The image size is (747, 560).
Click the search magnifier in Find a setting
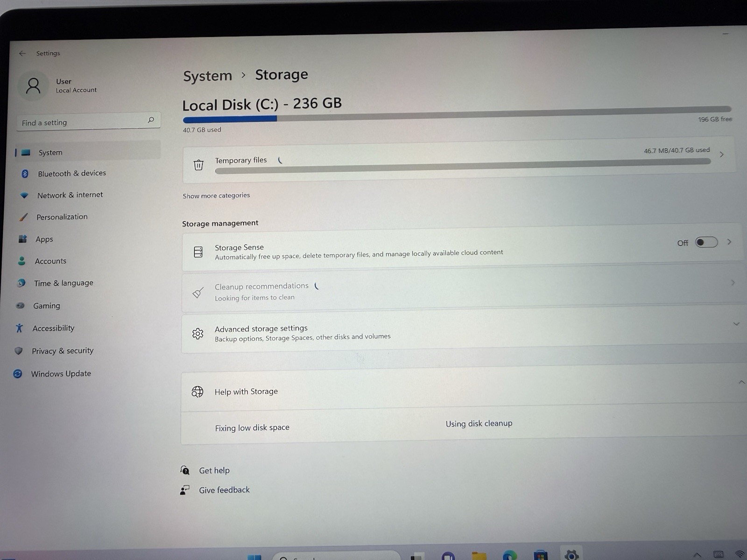(x=151, y=120)
